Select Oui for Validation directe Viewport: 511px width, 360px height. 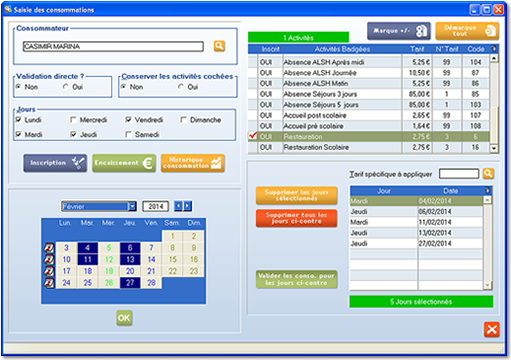tap(66, 87)
